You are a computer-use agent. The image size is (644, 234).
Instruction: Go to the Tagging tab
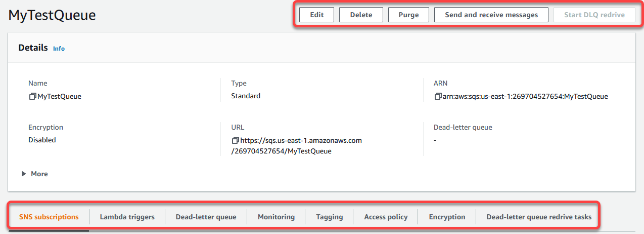pyautogui.click(x=329, y=217)
